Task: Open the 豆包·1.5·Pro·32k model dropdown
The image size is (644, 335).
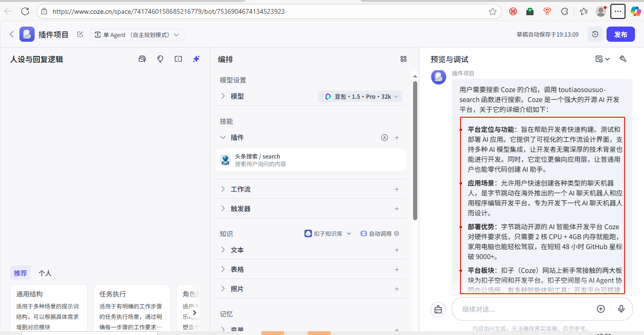Action: click(360, 96)
